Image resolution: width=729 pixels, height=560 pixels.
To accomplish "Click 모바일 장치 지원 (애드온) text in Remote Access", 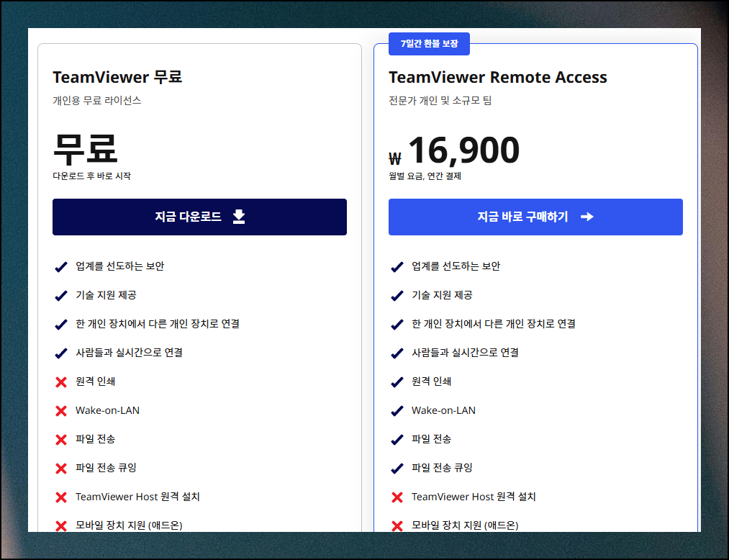I will 465,525.
